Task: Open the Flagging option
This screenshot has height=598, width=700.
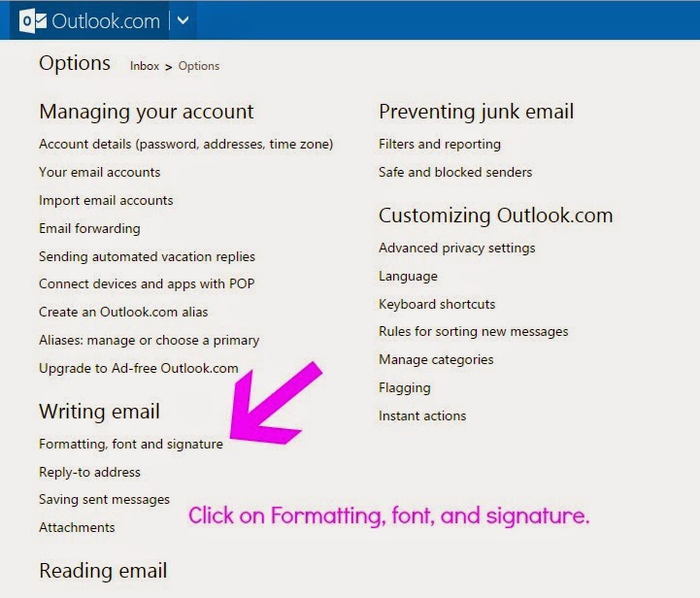Action: click(x=405, y=387)
